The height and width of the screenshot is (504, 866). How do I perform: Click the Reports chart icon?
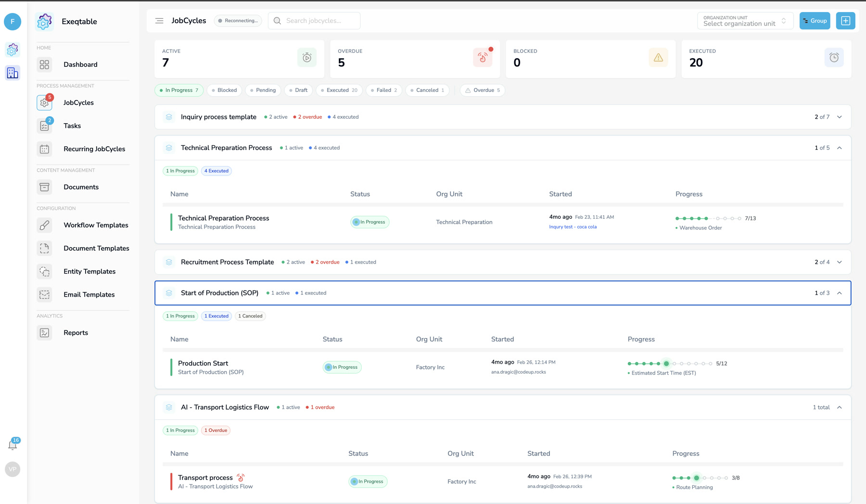[x=44, y=333]
